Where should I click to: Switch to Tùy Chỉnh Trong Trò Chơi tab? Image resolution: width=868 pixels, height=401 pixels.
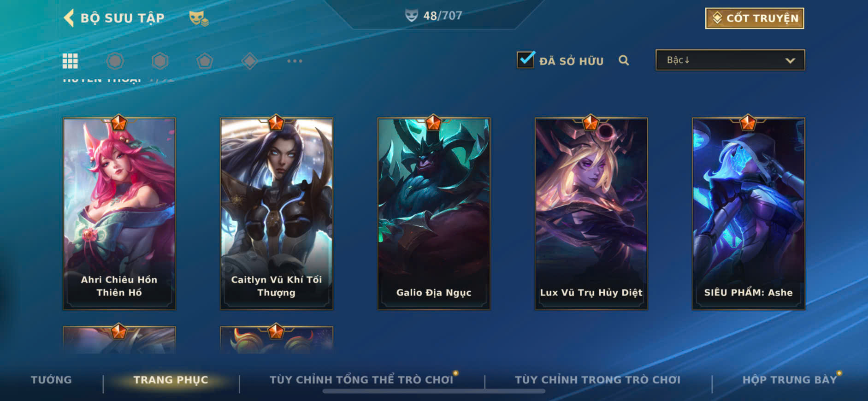tap(597, 380)
